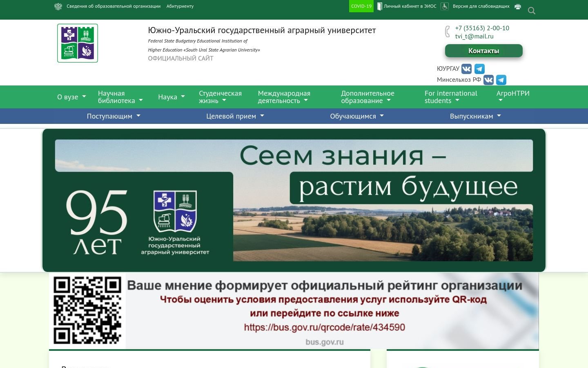The image size is (588, 368).
Task: Click the door icon beside Личный кабинет
Action: (379, 7)
